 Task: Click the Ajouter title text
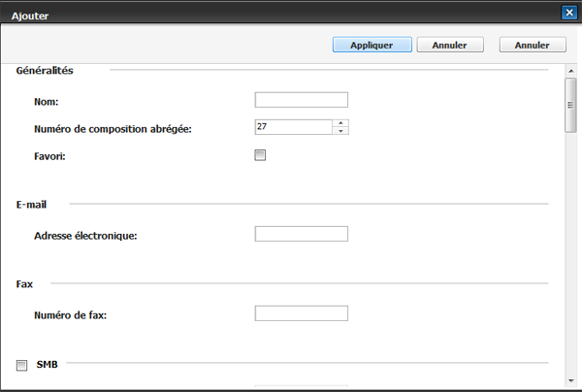tap(30, 16)
